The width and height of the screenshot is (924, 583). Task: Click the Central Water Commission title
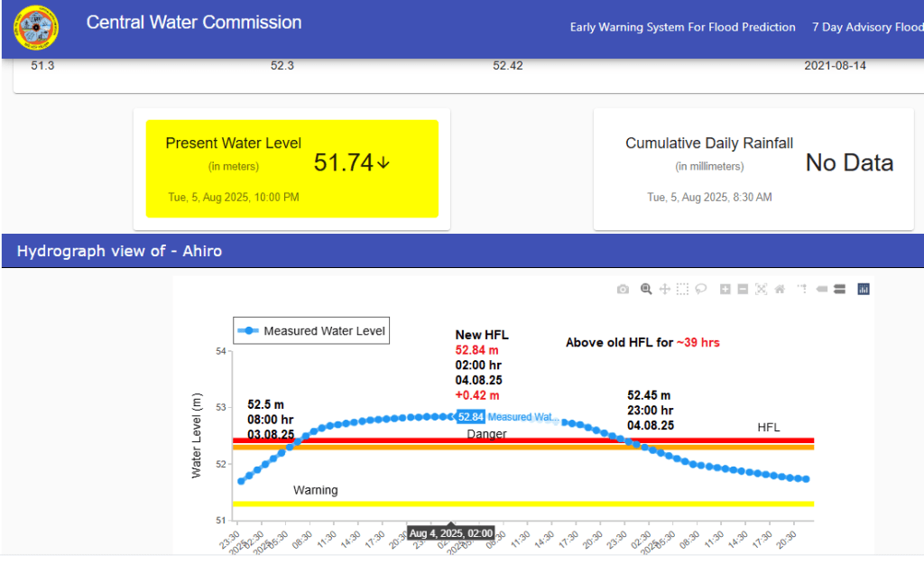click(x=194, y=23)
